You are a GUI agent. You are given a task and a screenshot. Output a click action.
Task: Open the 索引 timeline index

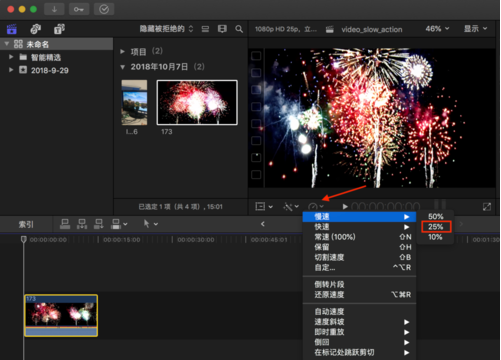coord(26,224)
